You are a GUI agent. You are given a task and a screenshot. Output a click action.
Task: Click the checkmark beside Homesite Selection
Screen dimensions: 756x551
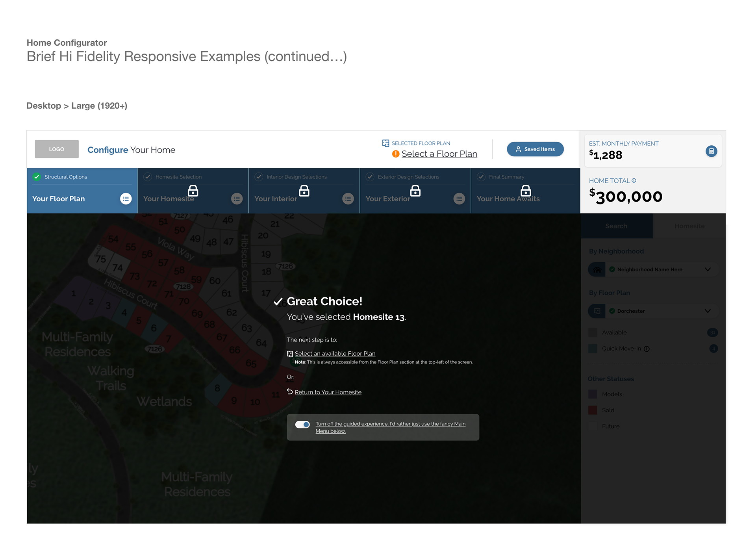[x=148, y=177]
